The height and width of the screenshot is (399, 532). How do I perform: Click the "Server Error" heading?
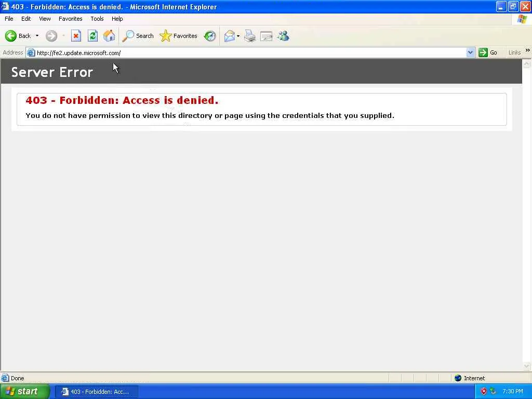52,72
